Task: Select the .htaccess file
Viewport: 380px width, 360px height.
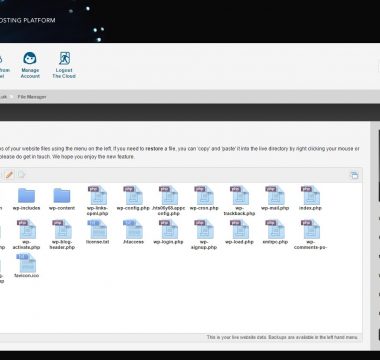Action: (133, 232)
